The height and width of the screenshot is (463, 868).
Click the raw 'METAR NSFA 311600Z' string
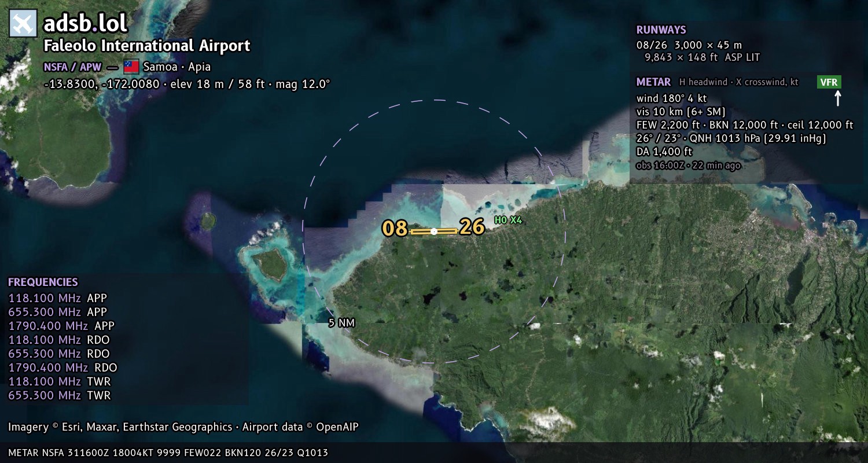click(x=168, y=453)
